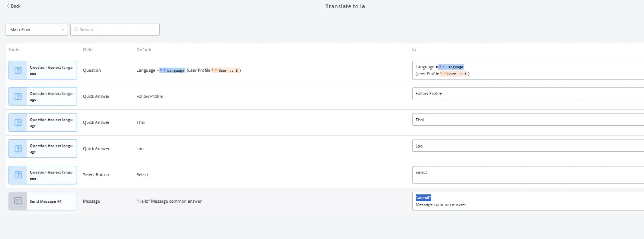The image size is (644, 239).
Task: Click the Message field label
Action: 91,201
